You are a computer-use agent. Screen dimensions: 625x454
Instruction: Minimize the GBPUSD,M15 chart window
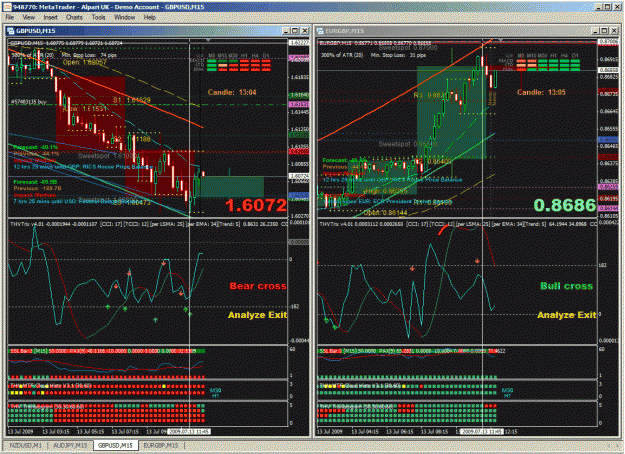[286, 31]
